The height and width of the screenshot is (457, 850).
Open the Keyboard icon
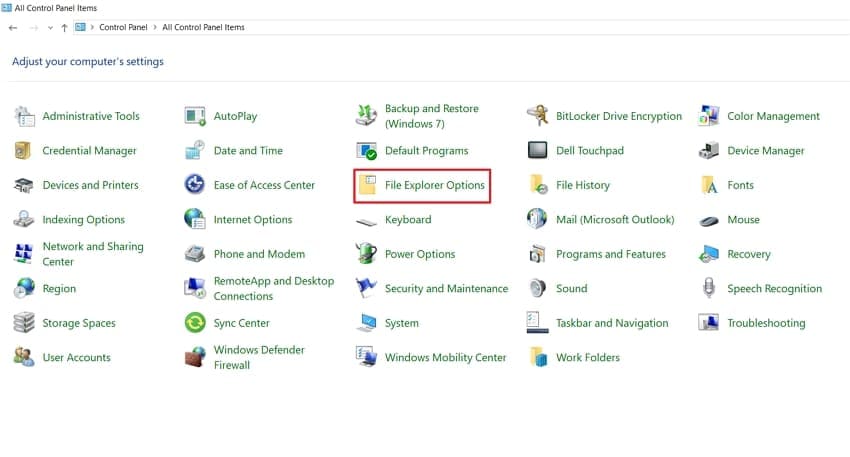pyautogui.click(x=366, y=222)
